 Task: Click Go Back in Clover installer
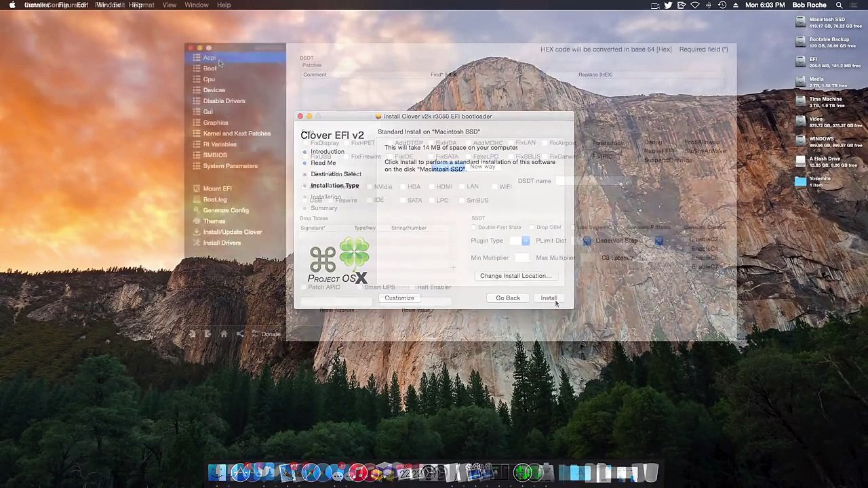(508, 298)
